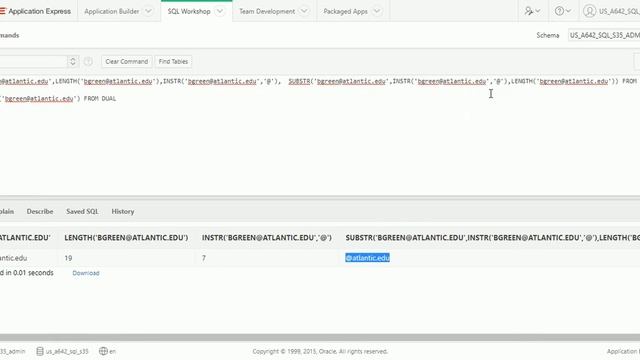
Task: Open the help question mark menu
Action: [563, 11]
